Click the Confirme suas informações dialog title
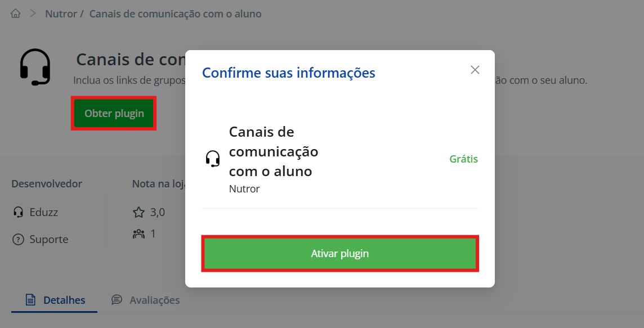 [288, 73]
